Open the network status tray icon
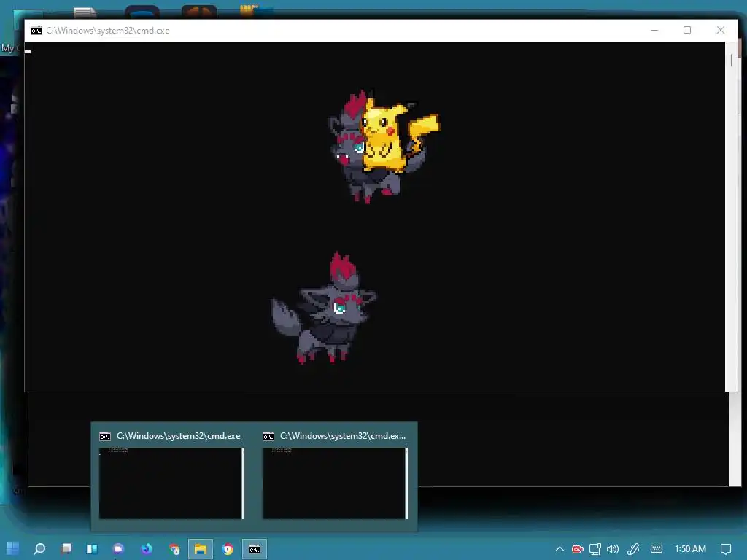Image resolution: width=747 pixels, height=560 pixels. (595, 550)
